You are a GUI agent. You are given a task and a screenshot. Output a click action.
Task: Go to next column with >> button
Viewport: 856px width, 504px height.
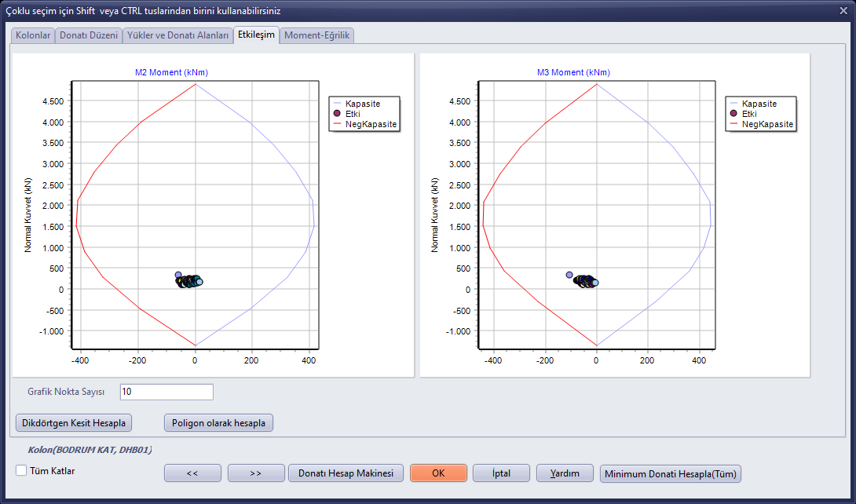[x=256, y=473]
